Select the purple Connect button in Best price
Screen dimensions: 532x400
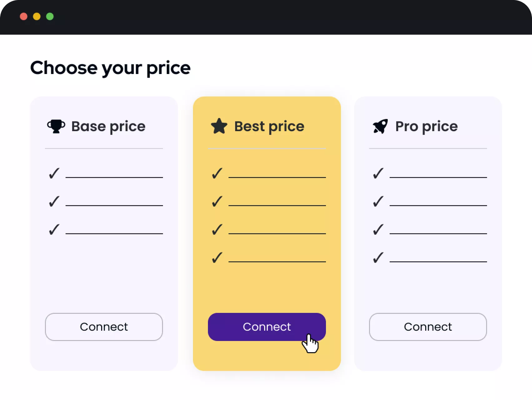267,327
